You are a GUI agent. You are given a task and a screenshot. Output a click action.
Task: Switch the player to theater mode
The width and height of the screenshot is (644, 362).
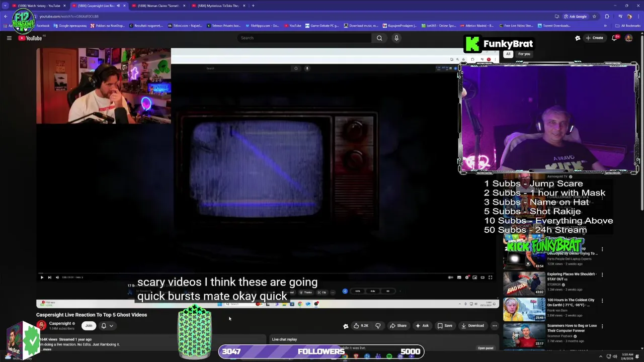coord(482,277)
